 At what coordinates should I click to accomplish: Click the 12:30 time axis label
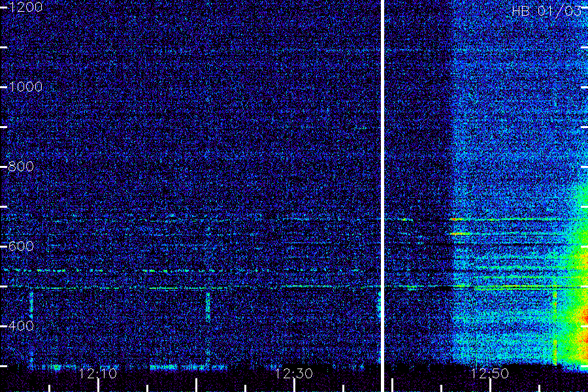tap(293, 373)
